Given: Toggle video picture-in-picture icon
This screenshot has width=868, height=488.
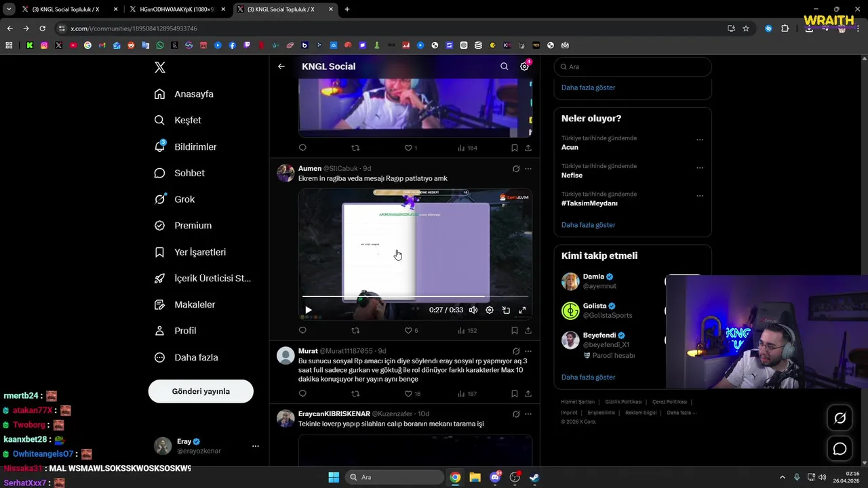Looking at the screenshot, I should (506, 310).
